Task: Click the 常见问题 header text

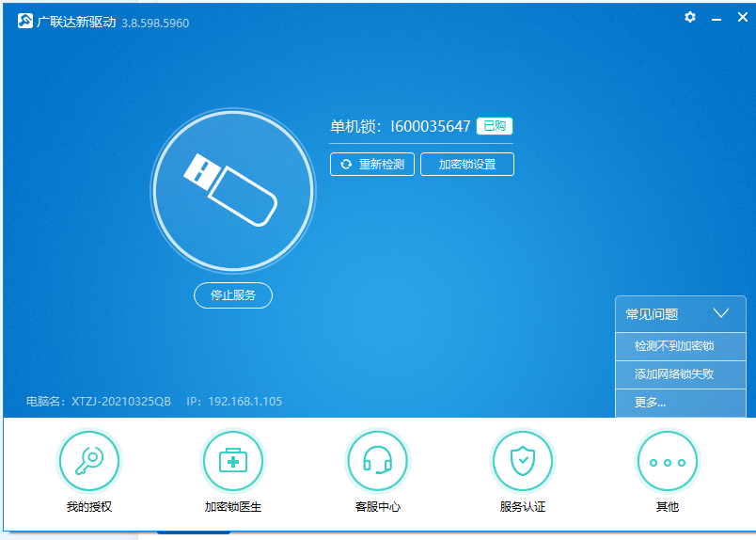Action: coord(652,314)
